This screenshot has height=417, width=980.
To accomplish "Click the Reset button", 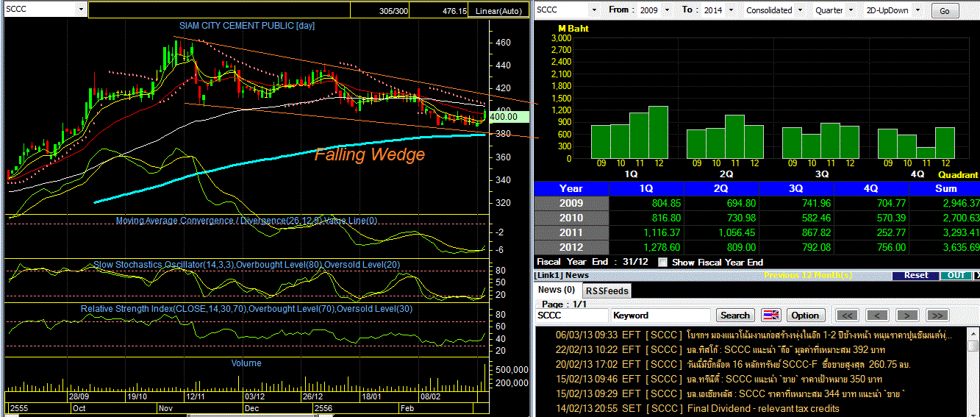I will [916, 275].
